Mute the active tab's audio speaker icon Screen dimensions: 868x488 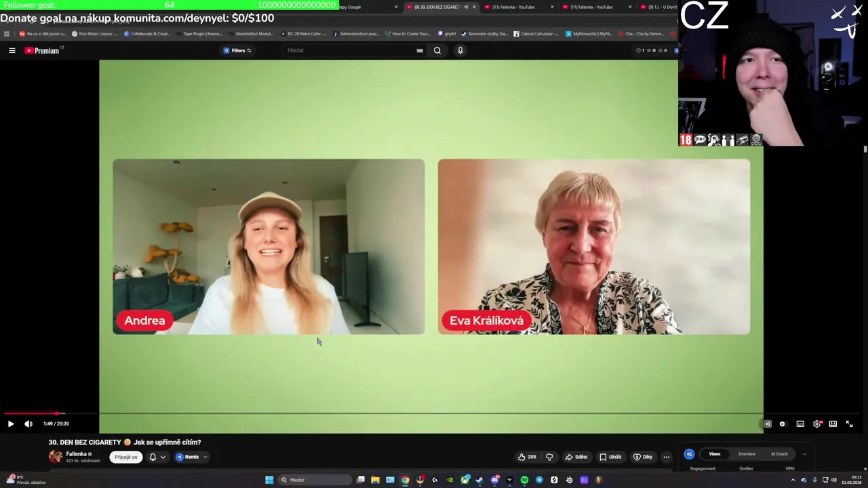tap(466, 7)
